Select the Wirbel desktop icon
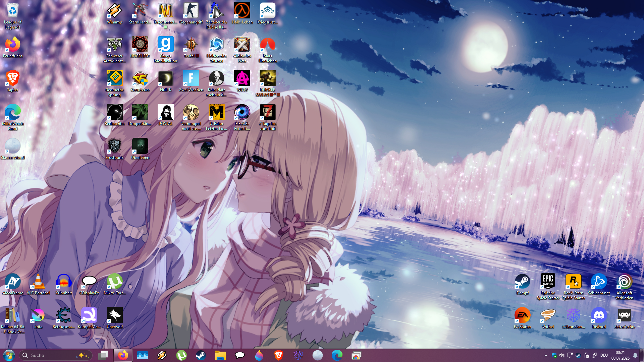This screenshot has width=644, height=362. tap(548, 318)
